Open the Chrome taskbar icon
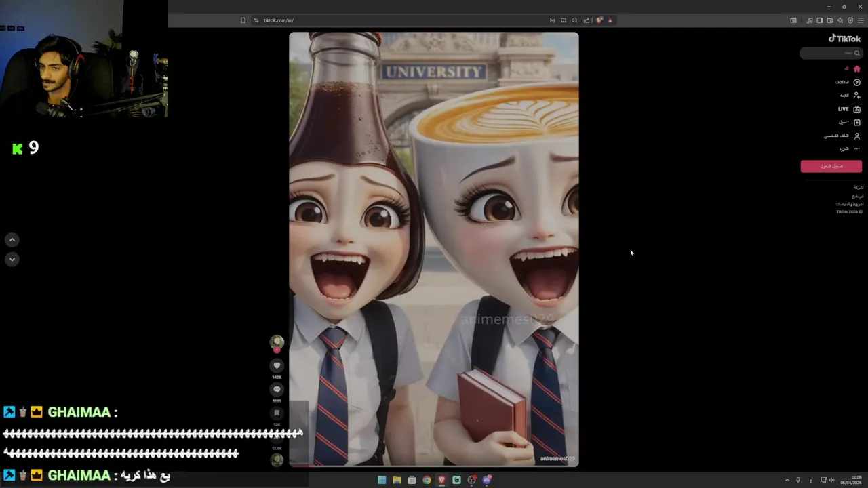 (x=427, y=480)
